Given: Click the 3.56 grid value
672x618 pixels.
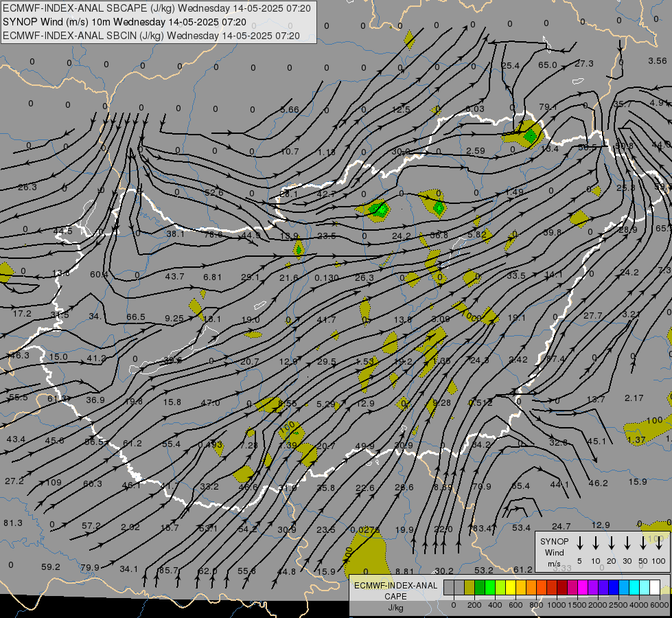Looking at the screenshot, I should coord(658,61).
